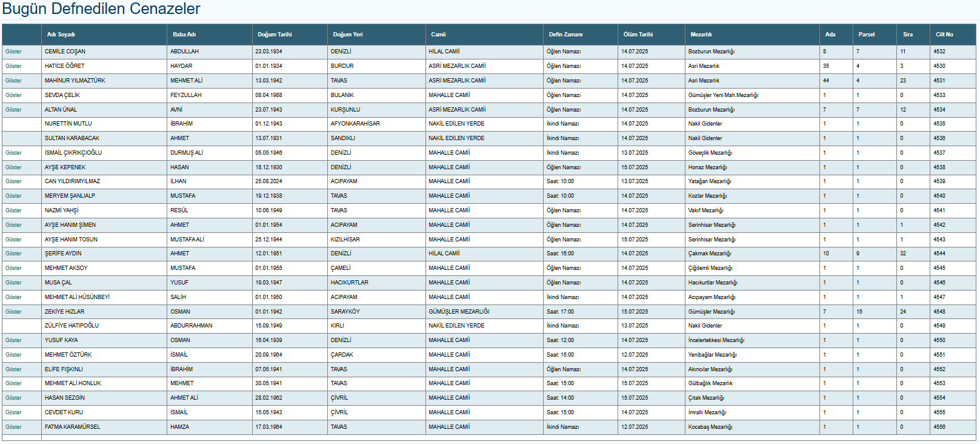Open Göster link for MEHMET AKSOY

click(13, 268)
